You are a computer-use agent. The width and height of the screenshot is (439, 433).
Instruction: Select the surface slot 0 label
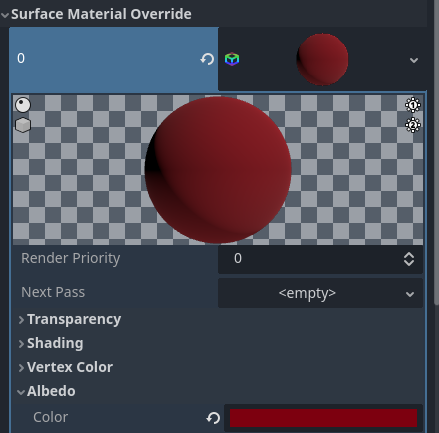(x=21, y=58)
